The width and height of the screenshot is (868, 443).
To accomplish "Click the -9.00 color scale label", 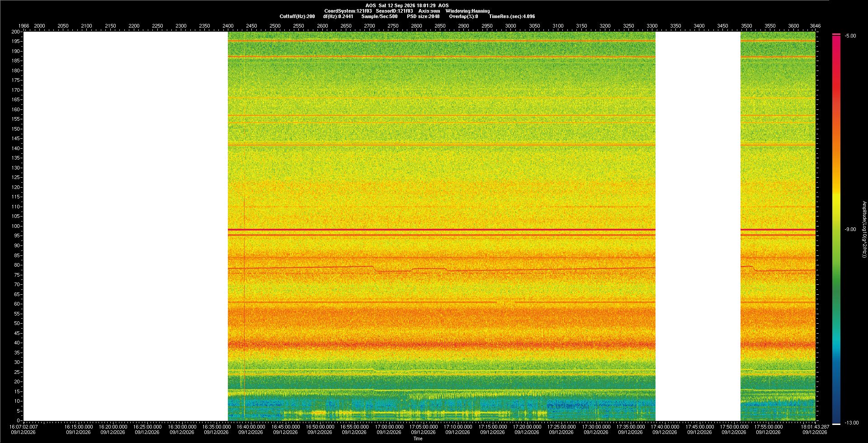I will coord(850,229).
